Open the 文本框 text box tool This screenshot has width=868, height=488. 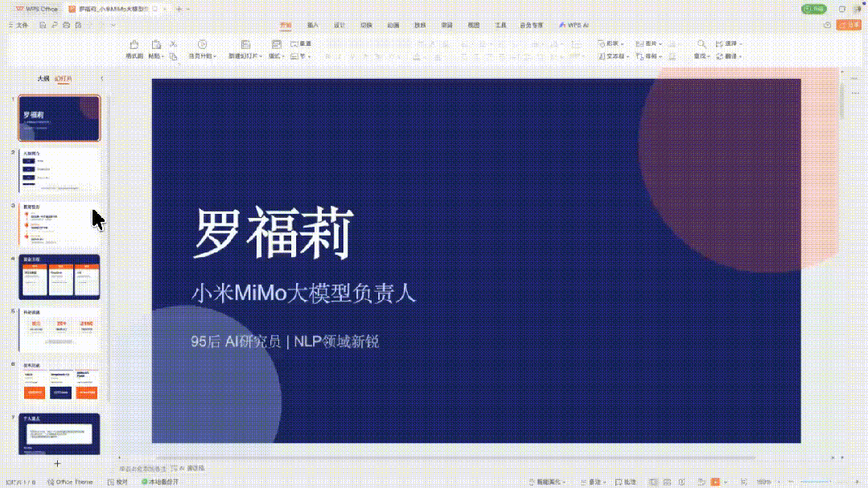(x=610, y=55)
